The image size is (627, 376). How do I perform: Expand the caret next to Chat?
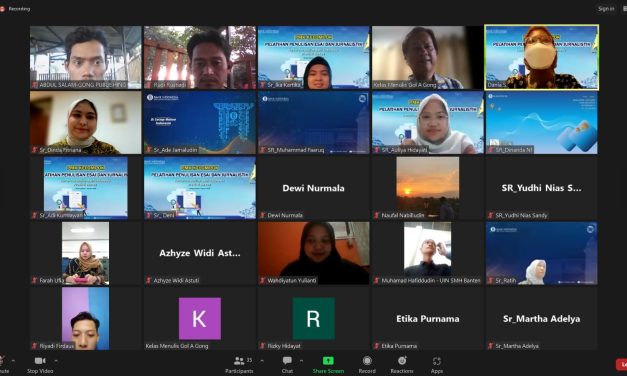pos(301,360)
